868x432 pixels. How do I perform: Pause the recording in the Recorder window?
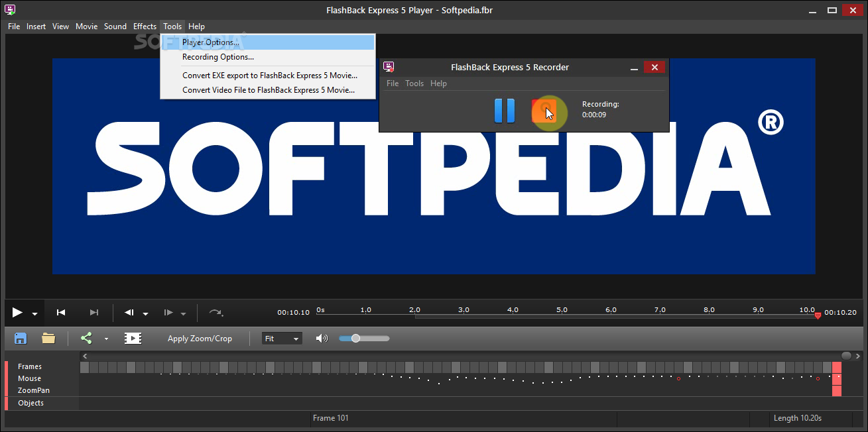point(505,111)
